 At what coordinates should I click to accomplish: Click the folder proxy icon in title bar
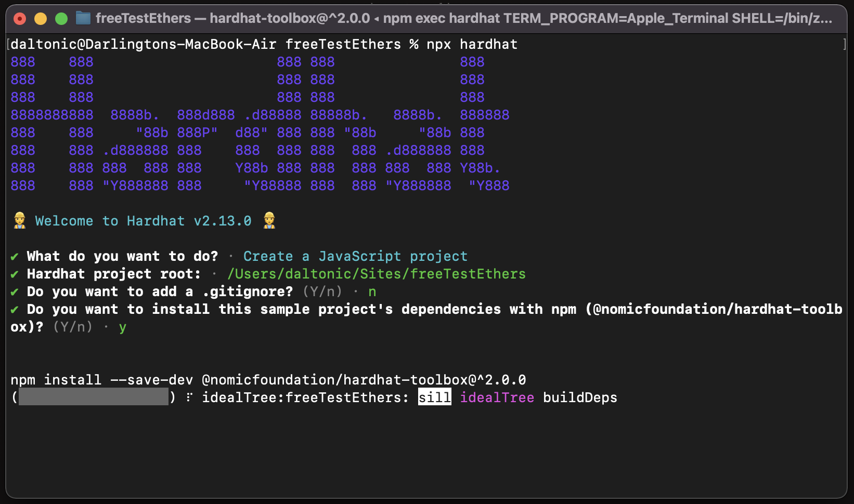[83, 19]
